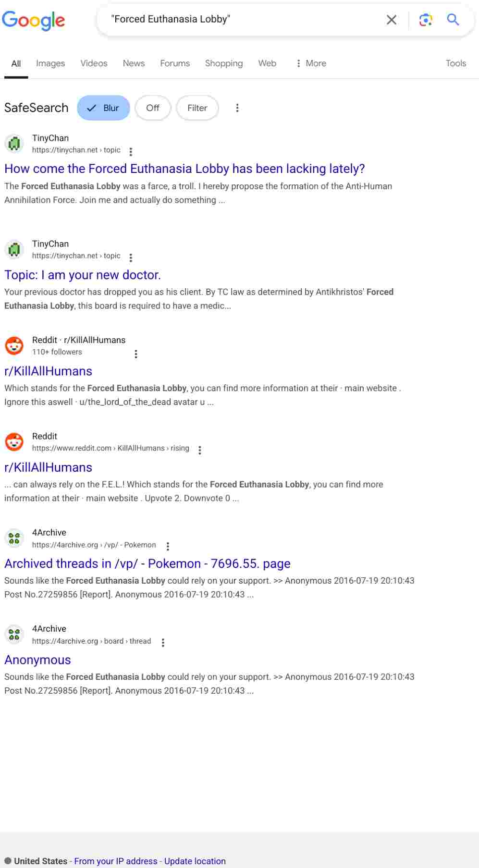Screen dimensions: 479x868
Task: Open 'I am your new doctor' result
Action: [83, 275]
